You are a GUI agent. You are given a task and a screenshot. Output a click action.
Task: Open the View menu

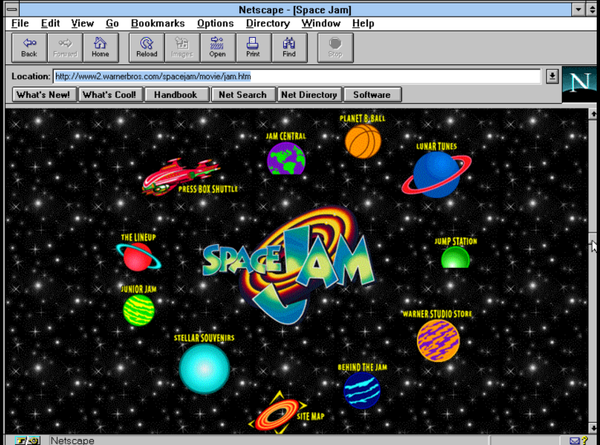pos(82,23)
